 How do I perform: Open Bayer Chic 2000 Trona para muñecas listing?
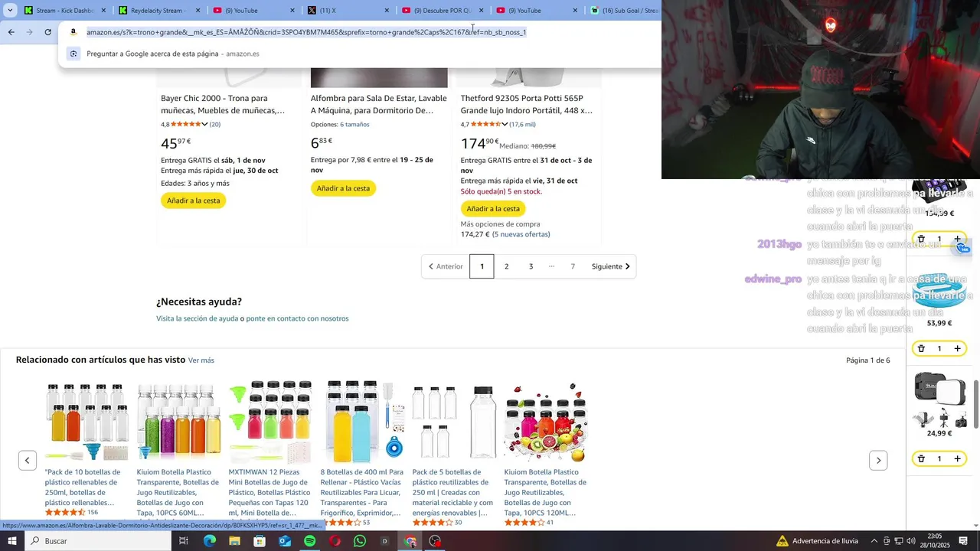(x=223, y=104)
